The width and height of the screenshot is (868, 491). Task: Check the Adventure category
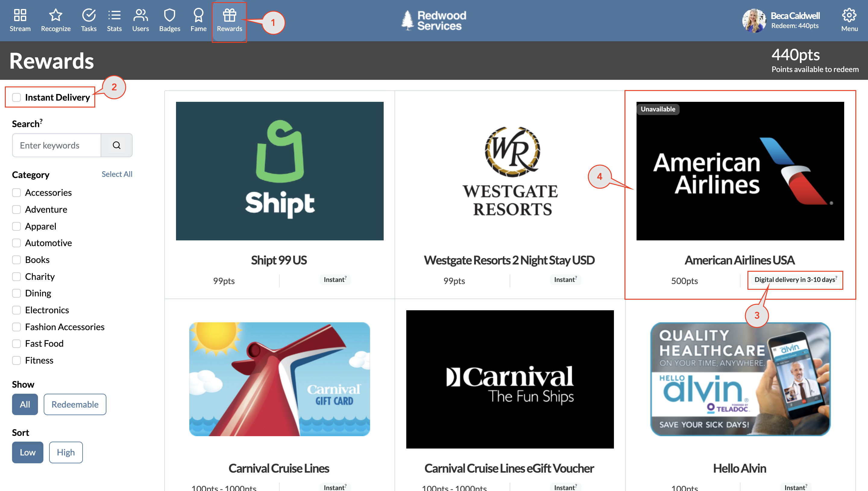(16, 209)
